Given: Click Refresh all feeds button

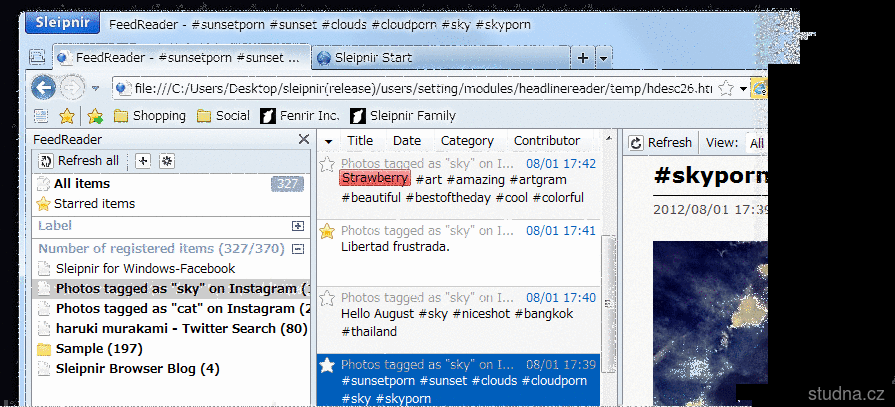Looking at the screenshot, I should coord(79,161).
